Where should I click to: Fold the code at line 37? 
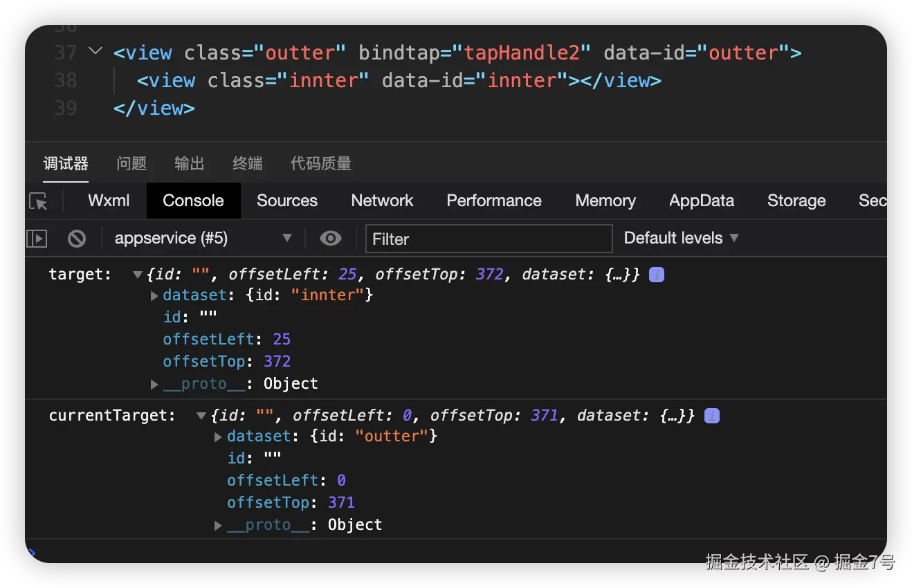[x=96, y=51]
